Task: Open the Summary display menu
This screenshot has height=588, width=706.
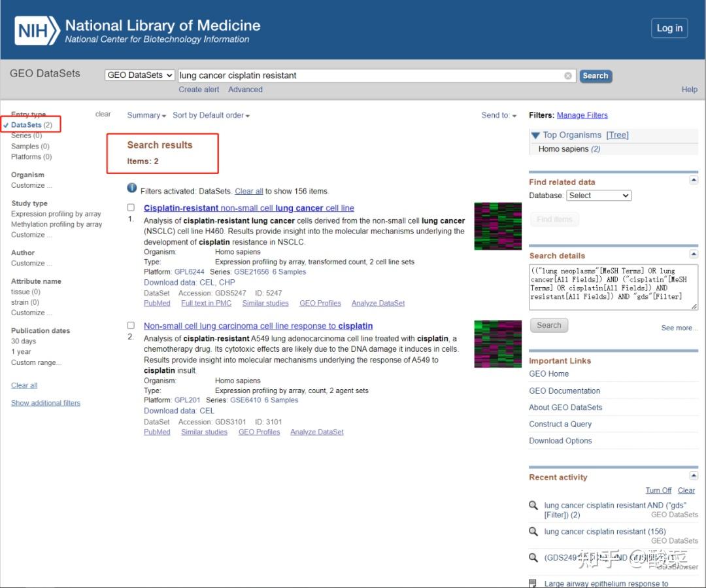Action: click(146, 115)
